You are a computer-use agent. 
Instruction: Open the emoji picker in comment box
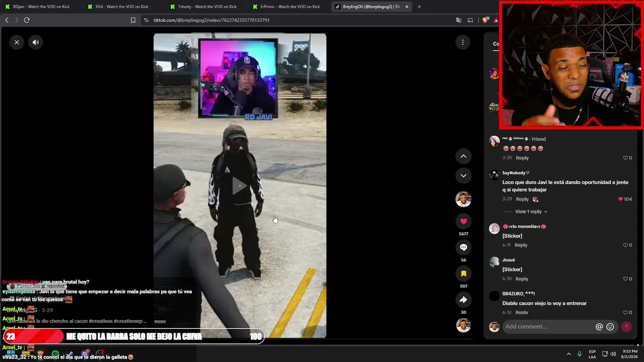pos(610,327)
